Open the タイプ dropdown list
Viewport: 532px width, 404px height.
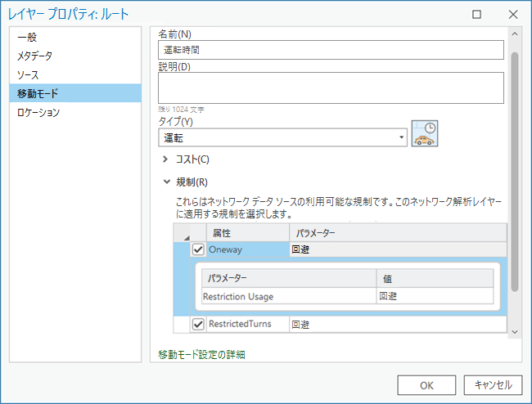[x=401, y=137]
